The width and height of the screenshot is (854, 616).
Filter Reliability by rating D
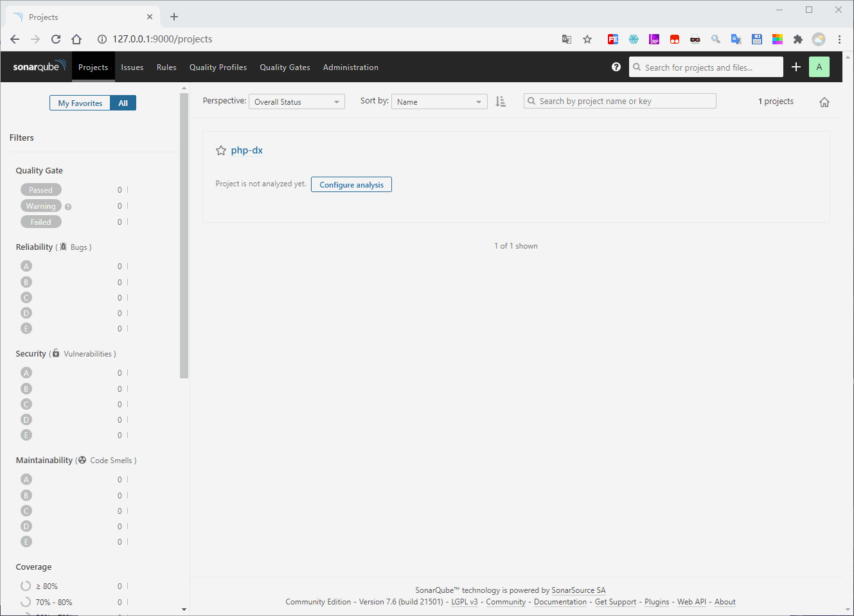26,313
